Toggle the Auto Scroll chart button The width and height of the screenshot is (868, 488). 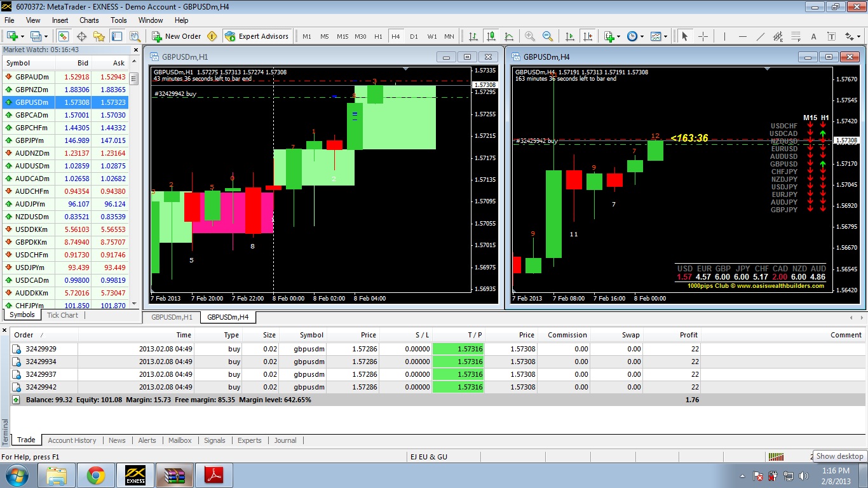(x=570, y=36)
